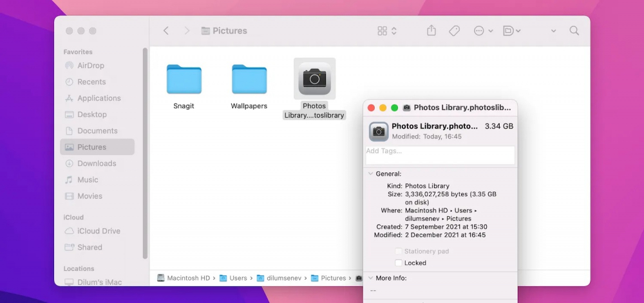The width and height of the screenshot is (644, 303).
Task: Click the Share icon in toolbar
Action: click(x=431, y=31)
